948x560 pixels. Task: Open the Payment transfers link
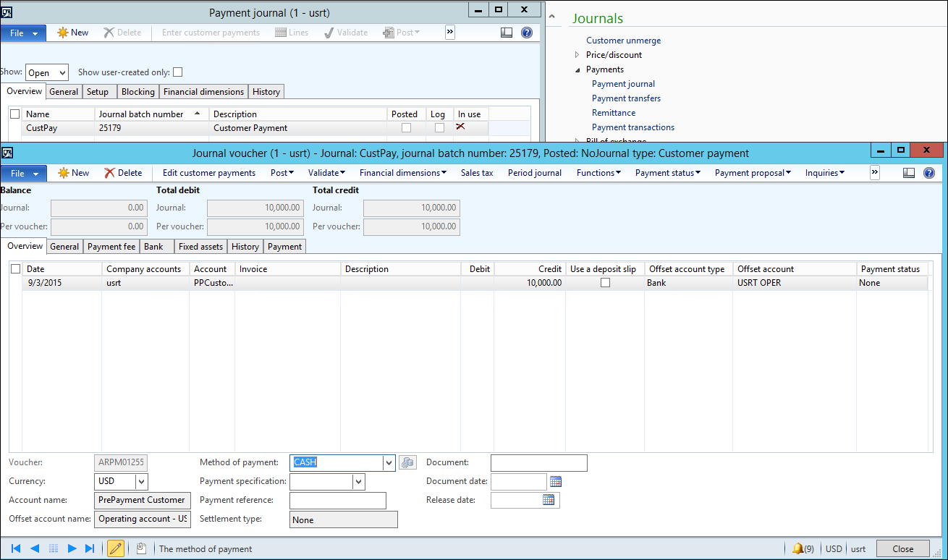(x=626, y=98)
